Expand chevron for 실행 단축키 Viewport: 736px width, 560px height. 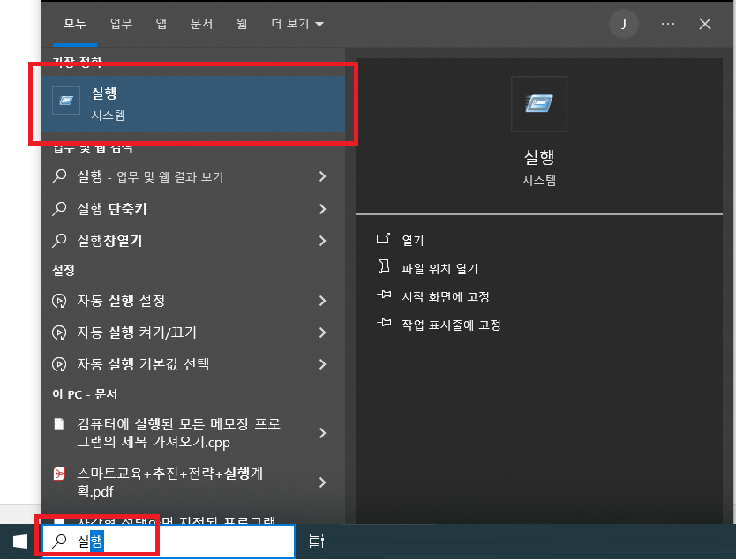click(x=322, y=209)
